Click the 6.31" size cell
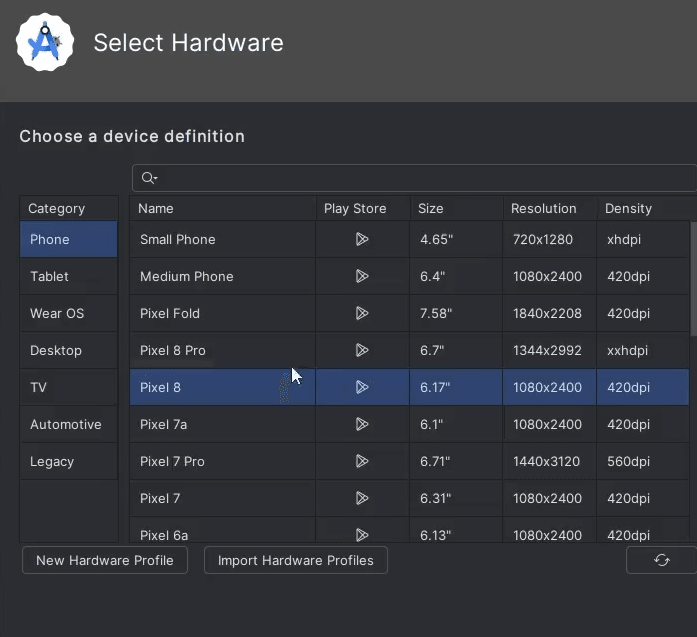This screenshot has width=697, height=637. pos(456,498)
